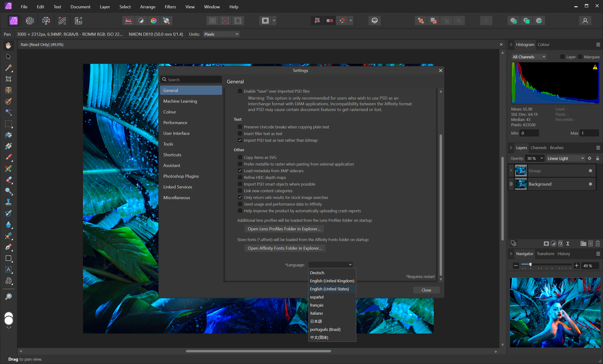This screenshot has height=364, width=603.
Task: Select the Zoom tool magnifier
Action: click(8, 297)
